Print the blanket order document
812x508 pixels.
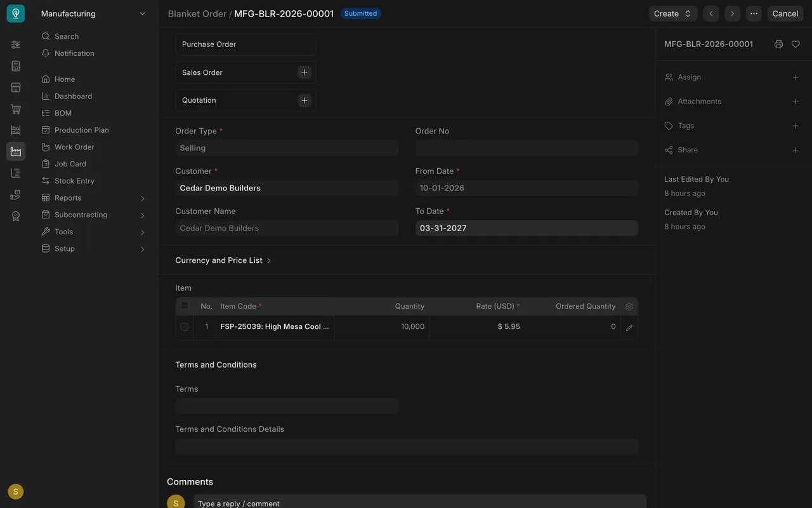tap(778, 44)
